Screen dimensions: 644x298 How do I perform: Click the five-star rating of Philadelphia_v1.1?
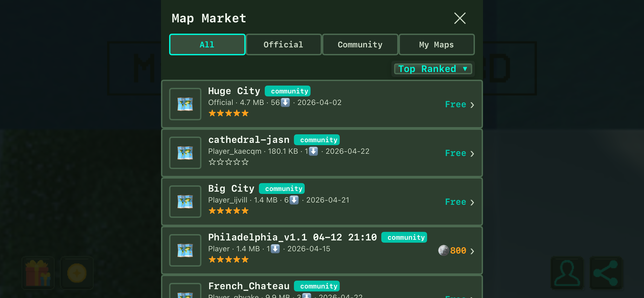pos(229,260)
